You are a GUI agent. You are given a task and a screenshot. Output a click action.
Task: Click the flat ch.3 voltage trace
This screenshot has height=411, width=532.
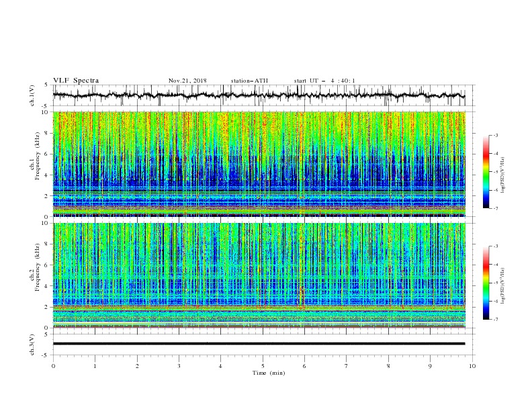259,344
